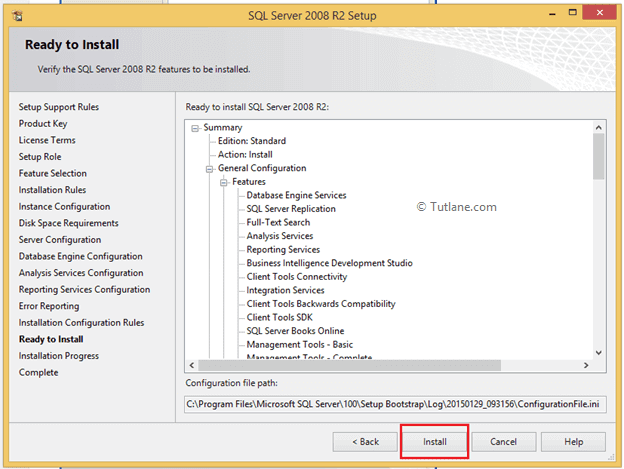Image resolution: width=624 pixels, height=469 pixels.
Task: Select License Terms step
Action: tap(47, 140)
